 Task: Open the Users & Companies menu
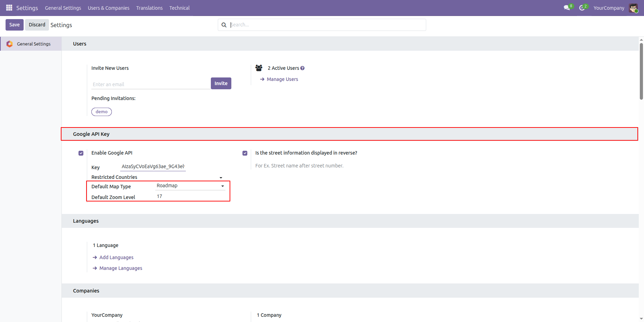(x=108, y=8)
